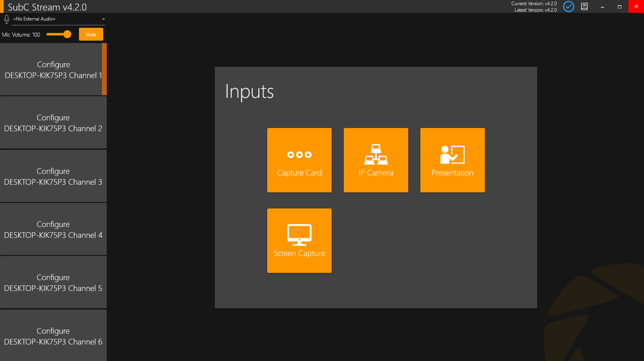Expand the external audio dropdown arrow
The image size is (644, 361).
(x=104, y=19)
